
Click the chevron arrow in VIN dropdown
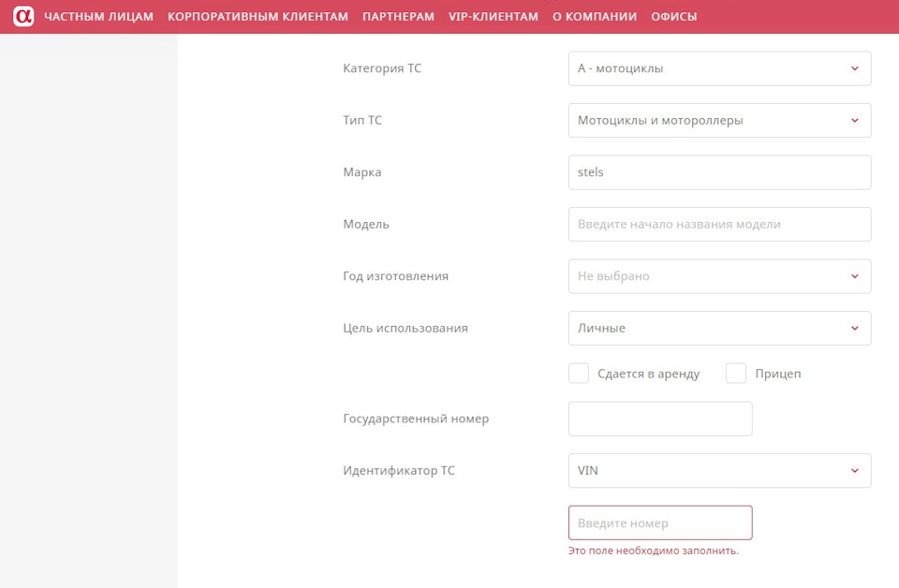click(854, 470)
